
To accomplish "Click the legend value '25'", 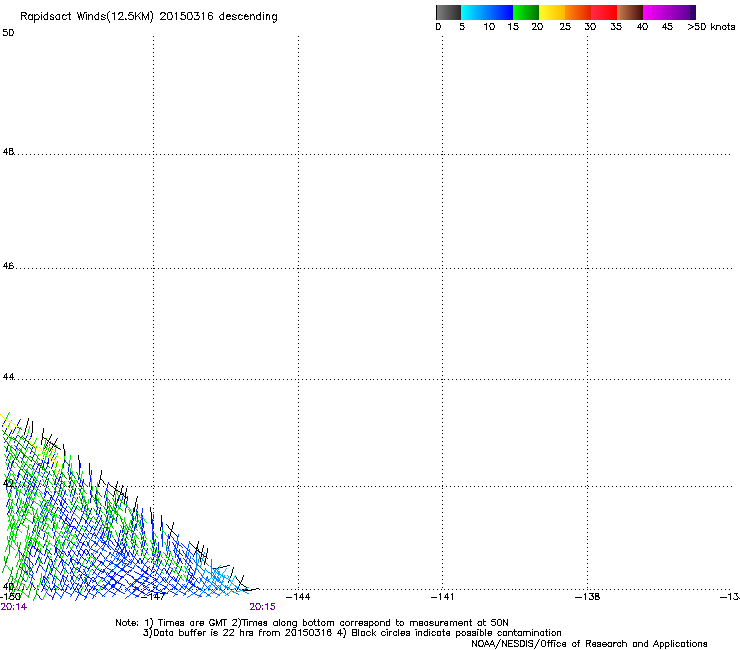I will click(x=565, y=27).
